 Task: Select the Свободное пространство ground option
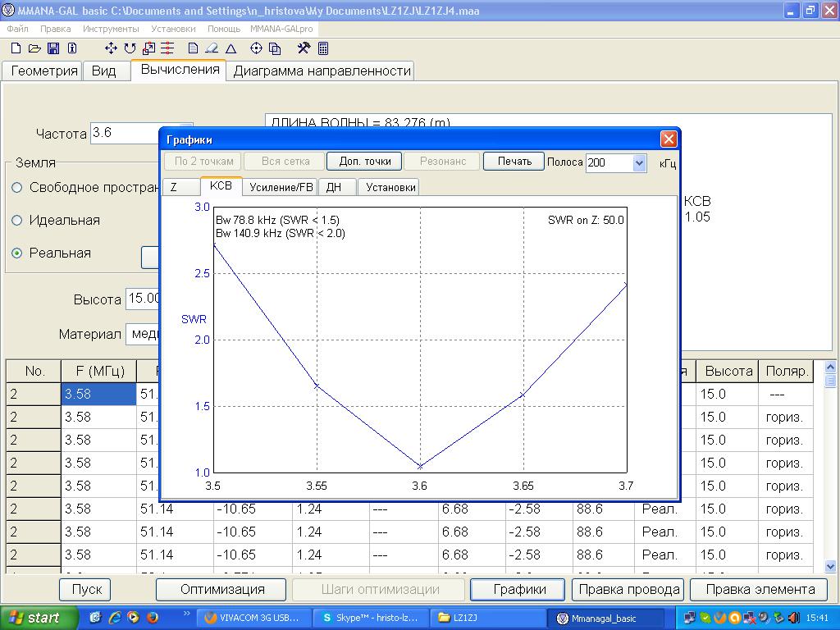click(17, 188)
